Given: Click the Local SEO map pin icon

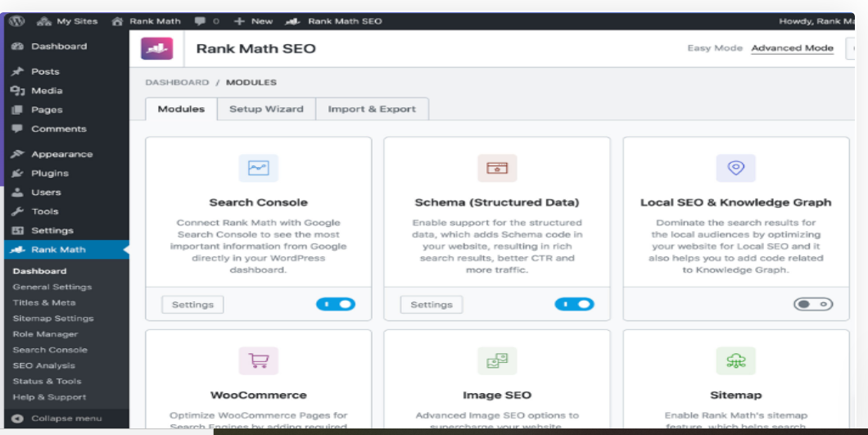Looking at the screenshot, I should [x=735, y=168].
